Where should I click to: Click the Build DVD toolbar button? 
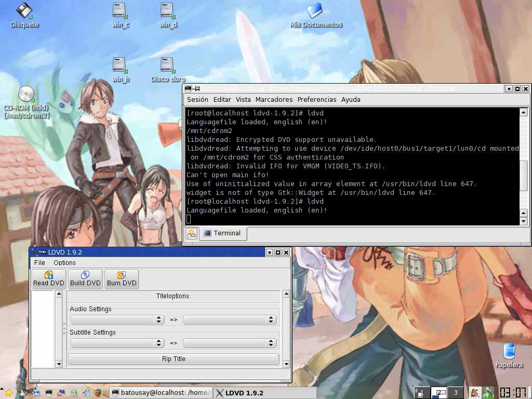coord(85,279)
